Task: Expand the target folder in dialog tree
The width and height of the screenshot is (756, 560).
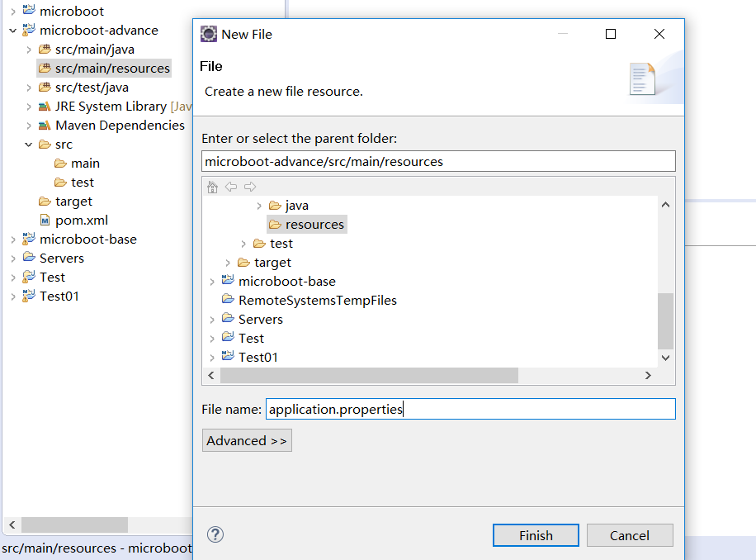Action: point(228,263)
